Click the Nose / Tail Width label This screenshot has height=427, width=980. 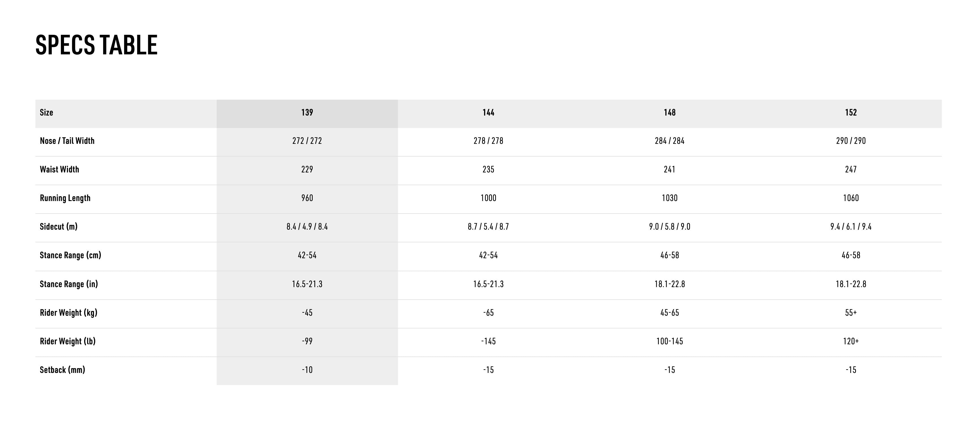coord(67,141)
